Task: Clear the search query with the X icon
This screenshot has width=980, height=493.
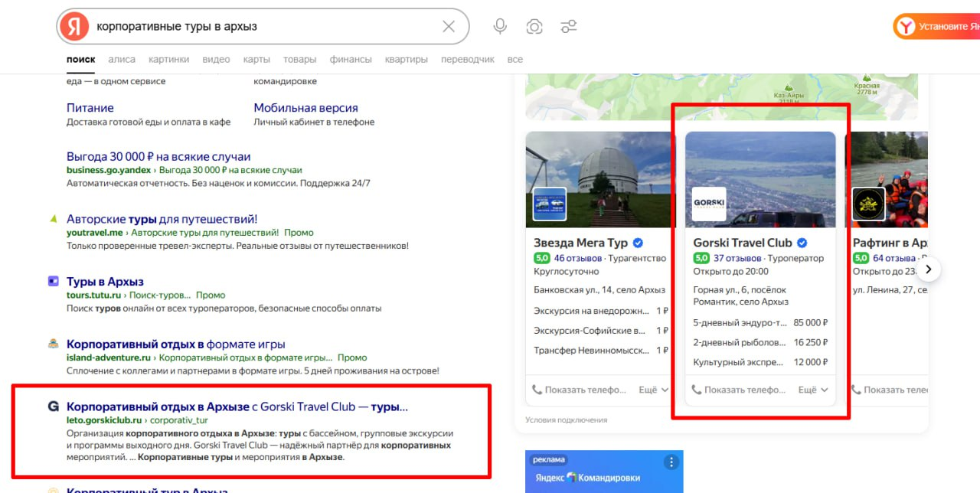Action: [x=449, y=25]
